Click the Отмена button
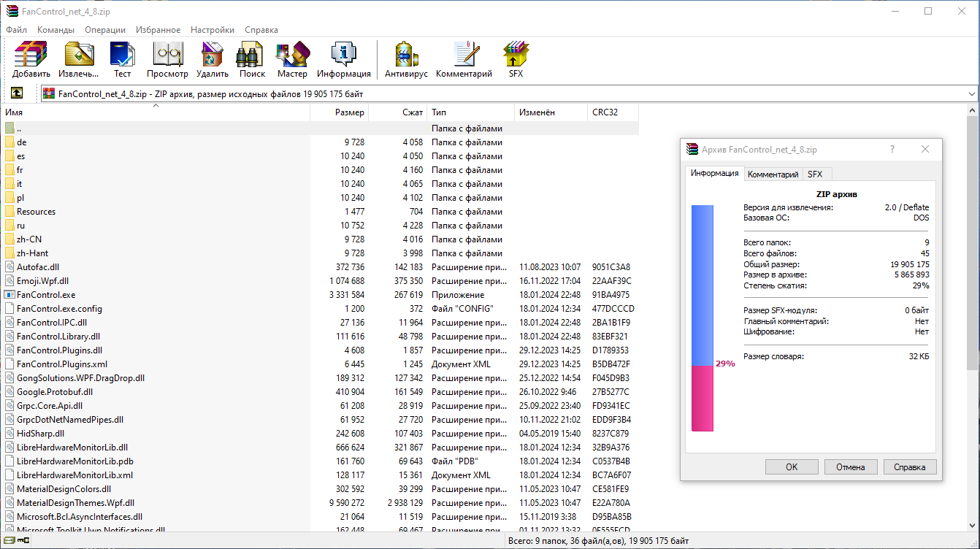The height and width of the screenshot is (549, 980). pyautogui.click(x=851, y=467)
